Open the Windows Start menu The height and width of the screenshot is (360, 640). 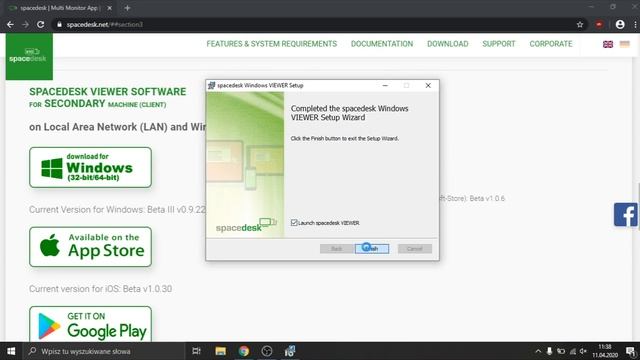point(11,351)
